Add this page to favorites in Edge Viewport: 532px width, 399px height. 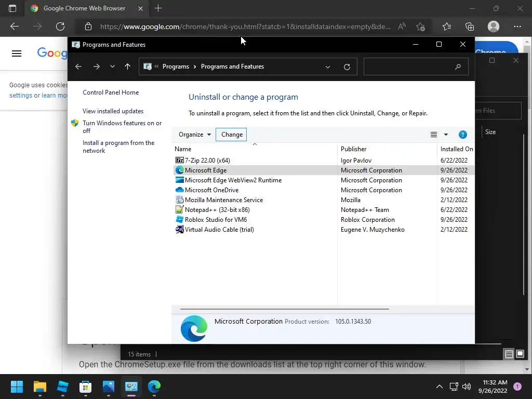[420, 26]
